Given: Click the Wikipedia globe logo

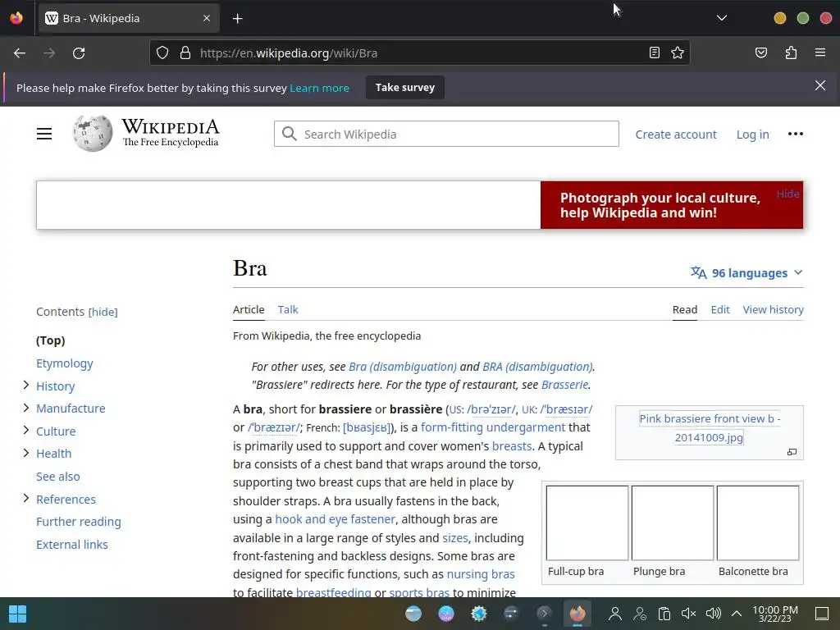Looking at the screenshot, I should (93, 134).
